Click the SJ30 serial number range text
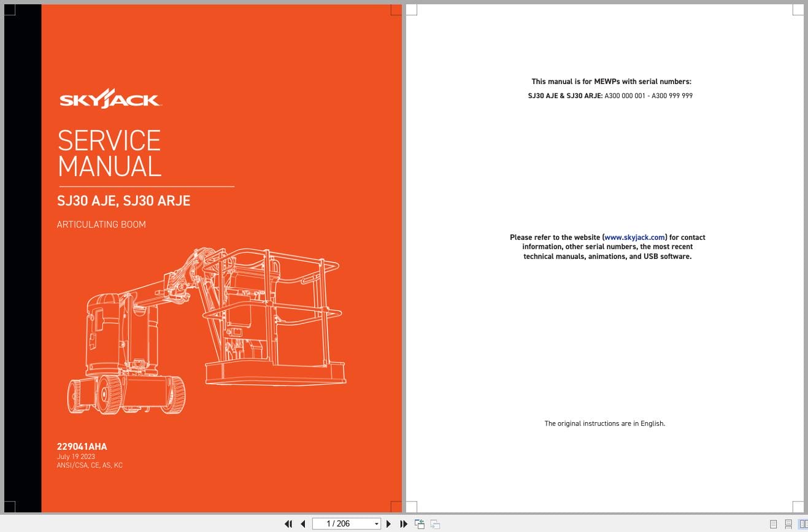This screenshot has height=532, width=808. (x=610, y=96)
